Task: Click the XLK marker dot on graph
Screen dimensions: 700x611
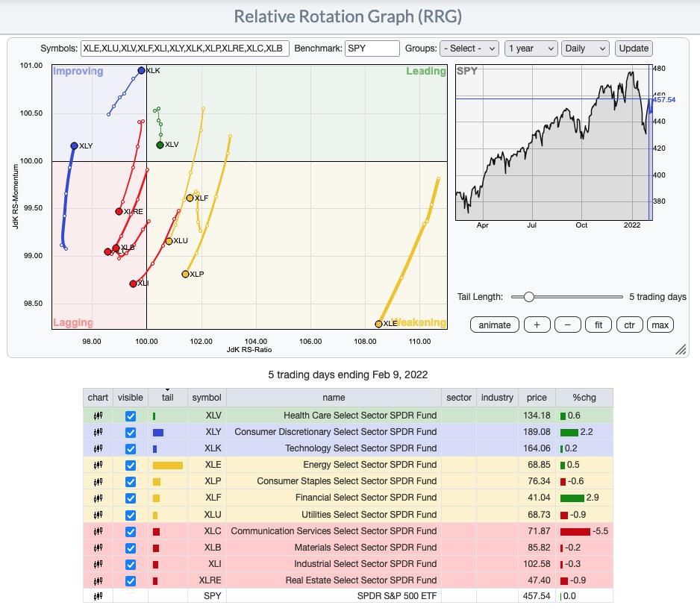Action: tap(142, 71)
